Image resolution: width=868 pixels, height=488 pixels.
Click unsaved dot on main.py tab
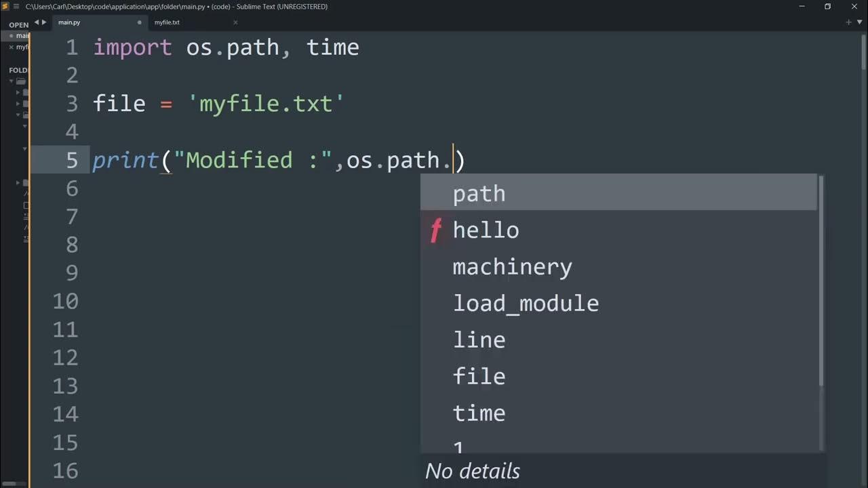coord(140,22)
